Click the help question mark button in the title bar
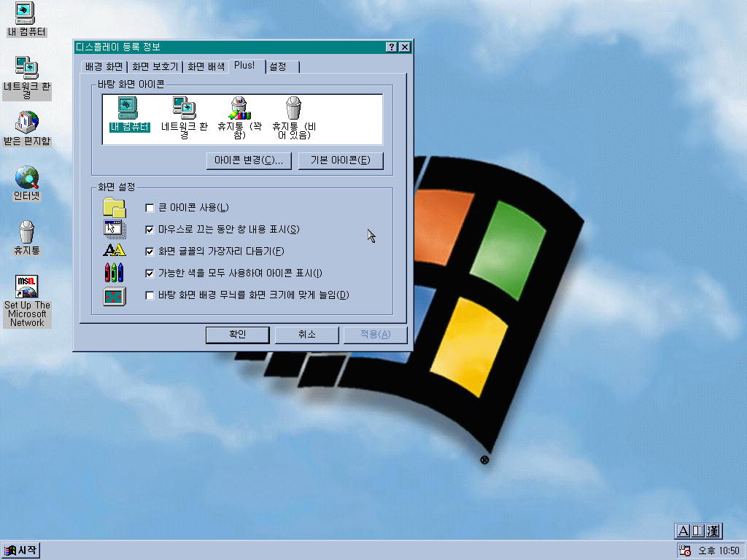 [391, 47]
